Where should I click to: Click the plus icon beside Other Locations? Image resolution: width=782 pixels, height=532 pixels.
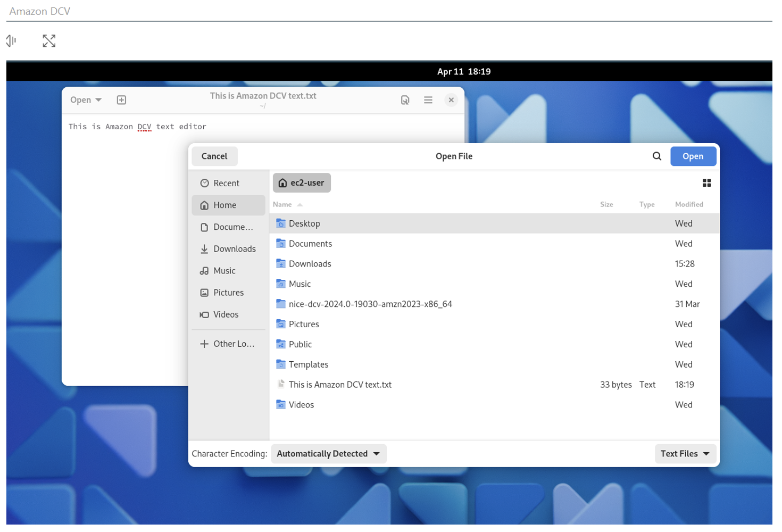(x=204, y=344)
